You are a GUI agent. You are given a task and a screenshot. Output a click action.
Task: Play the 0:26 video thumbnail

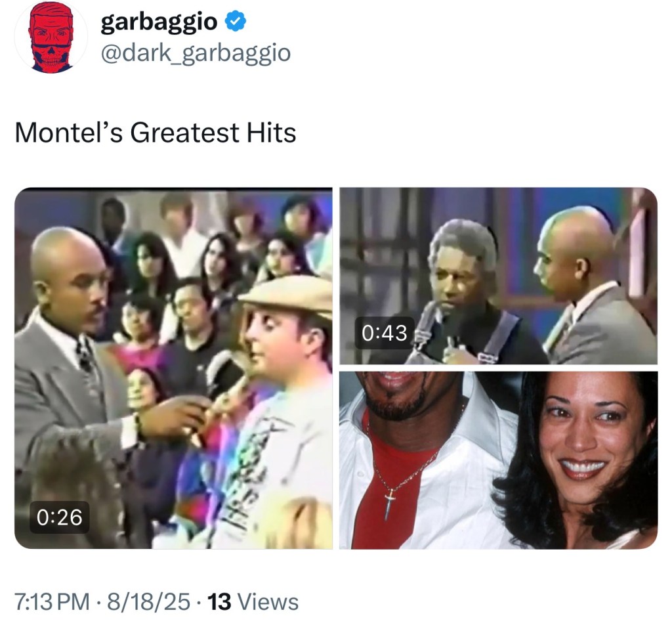[173, 368]
